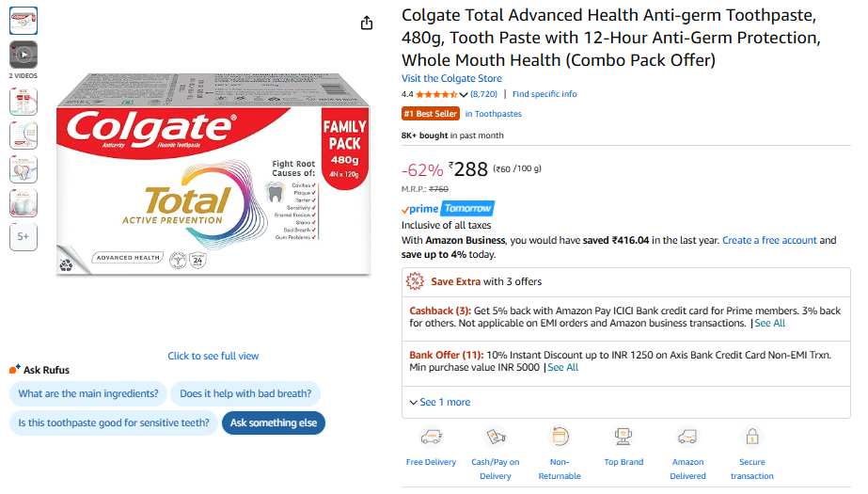Play the product video thumbnail
The image size is (868, 494).
[x=24, y=55]
